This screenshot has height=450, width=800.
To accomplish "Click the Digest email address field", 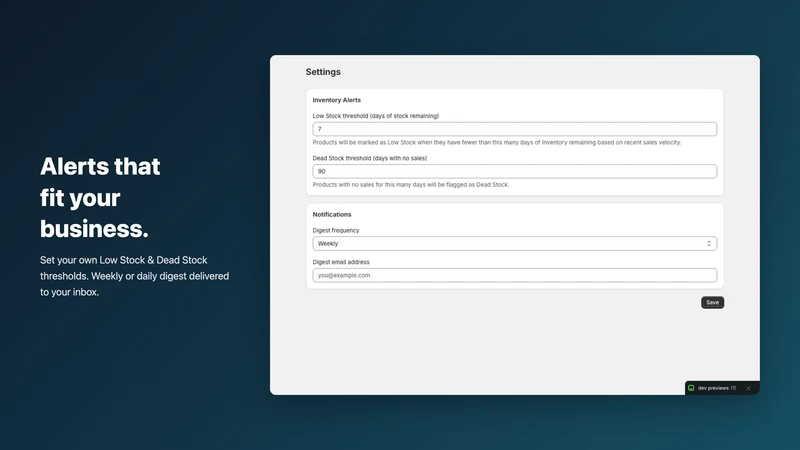I will 514,275.
